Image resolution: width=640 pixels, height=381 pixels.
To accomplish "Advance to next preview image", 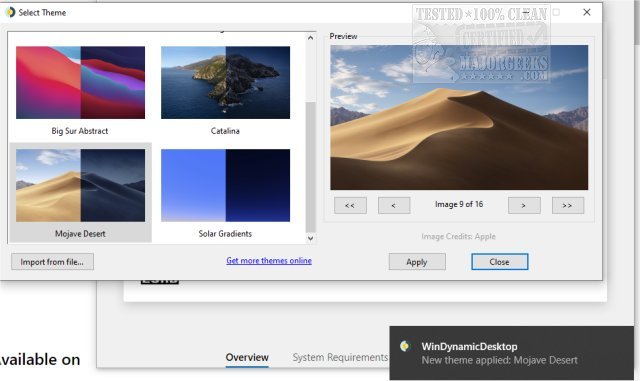I will click(x=524, y=205).
